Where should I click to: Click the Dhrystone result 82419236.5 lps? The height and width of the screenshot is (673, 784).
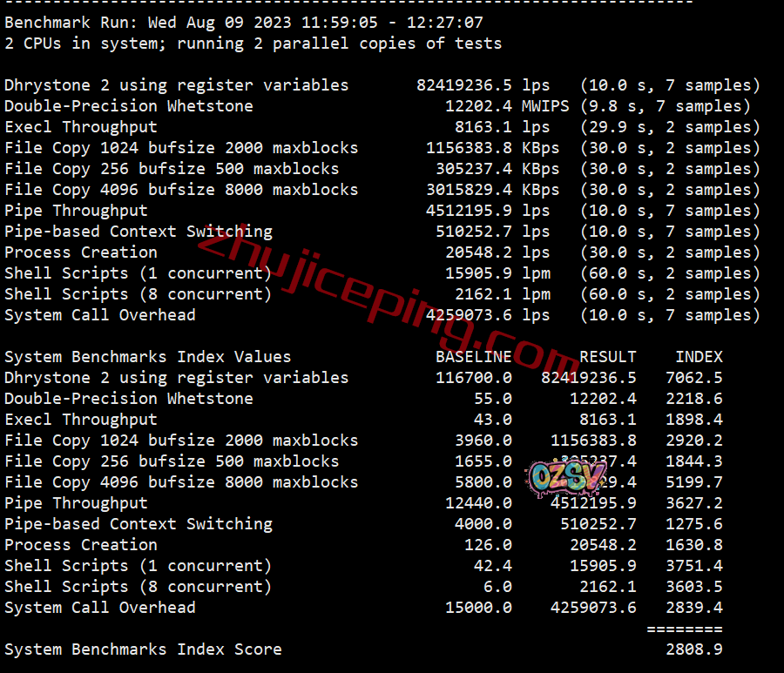[483, 85]
